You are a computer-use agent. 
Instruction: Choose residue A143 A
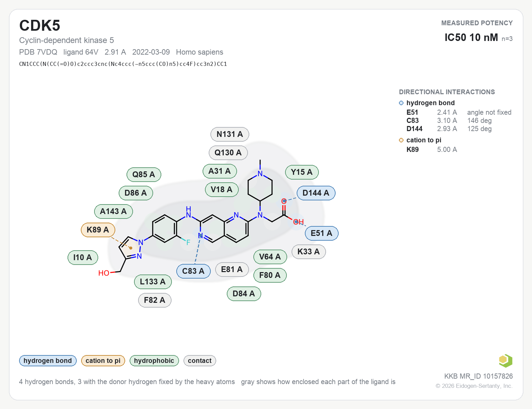click(x=113, y=211)
